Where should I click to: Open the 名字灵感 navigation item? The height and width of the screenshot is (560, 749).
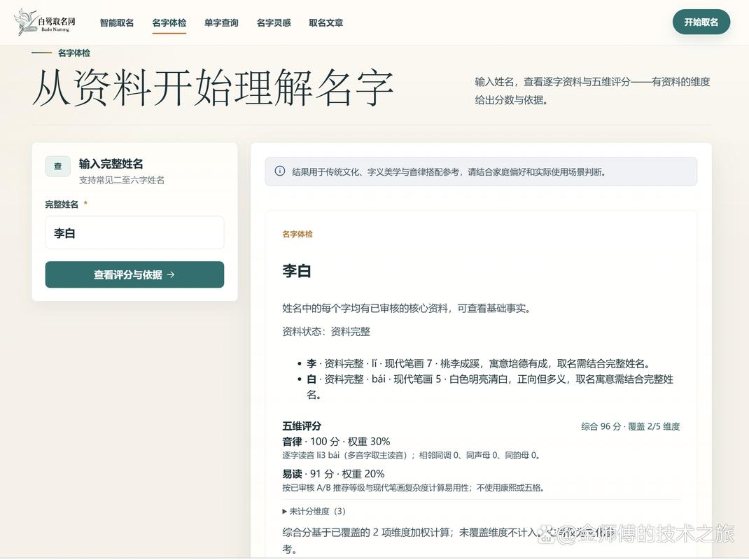click(x=274, y=22)
